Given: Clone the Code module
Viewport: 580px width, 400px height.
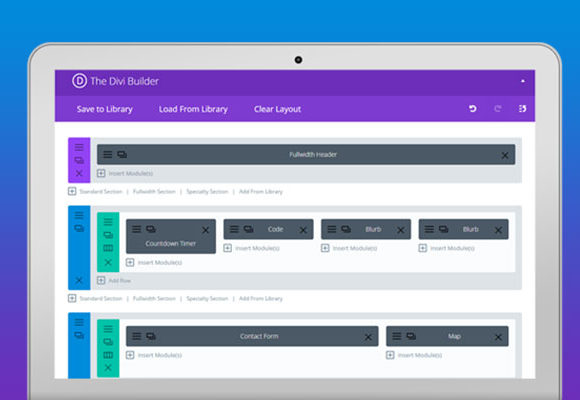Looking at the screenshot, I should 249,229.
